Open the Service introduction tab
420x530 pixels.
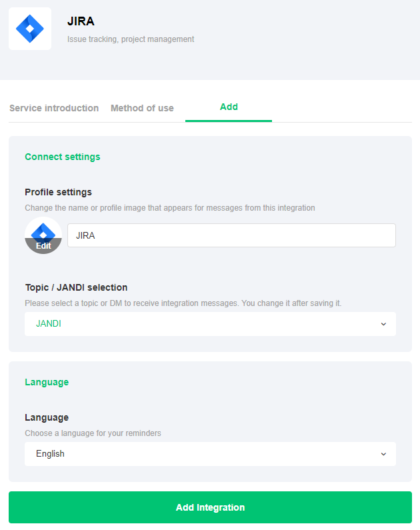pos(54,108)
